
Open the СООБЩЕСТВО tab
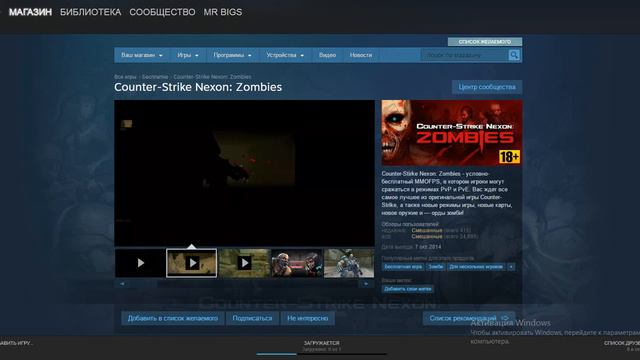pyautogui.click(x=162, y=12)
